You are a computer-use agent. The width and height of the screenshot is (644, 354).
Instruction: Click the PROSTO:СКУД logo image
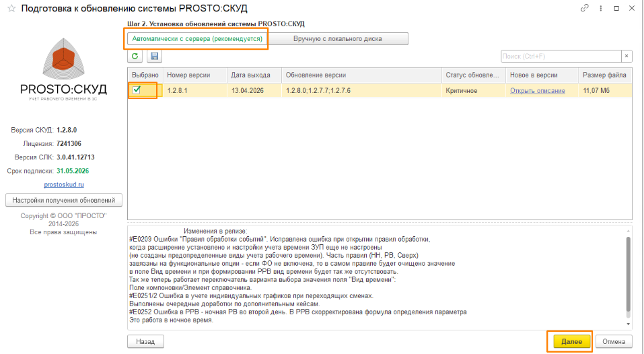(64, 69)
